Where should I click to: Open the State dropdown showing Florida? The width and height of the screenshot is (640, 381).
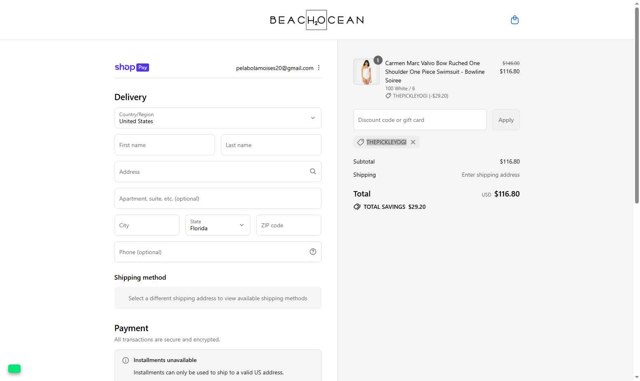[x=218, y=225]
